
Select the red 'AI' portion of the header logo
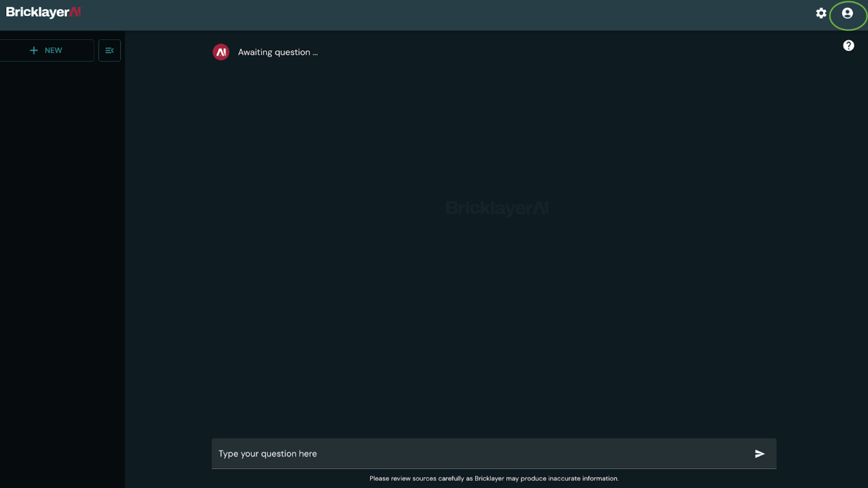75,12
